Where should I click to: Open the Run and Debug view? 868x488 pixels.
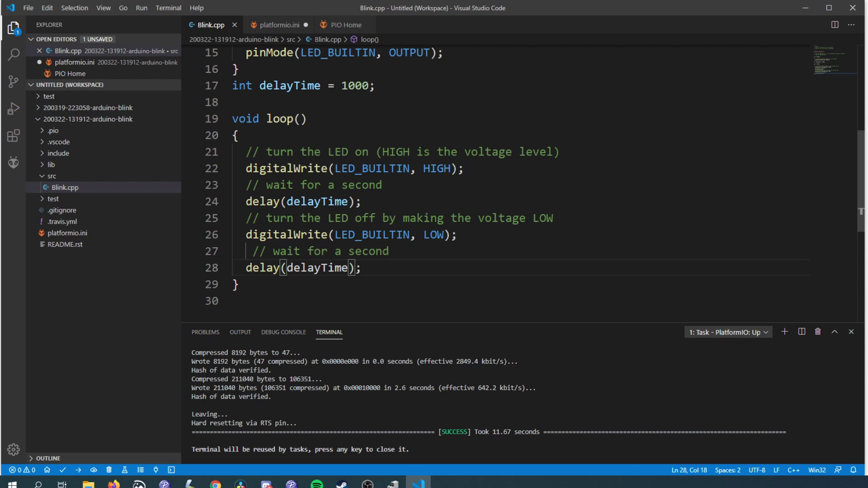tap(14, 108)
